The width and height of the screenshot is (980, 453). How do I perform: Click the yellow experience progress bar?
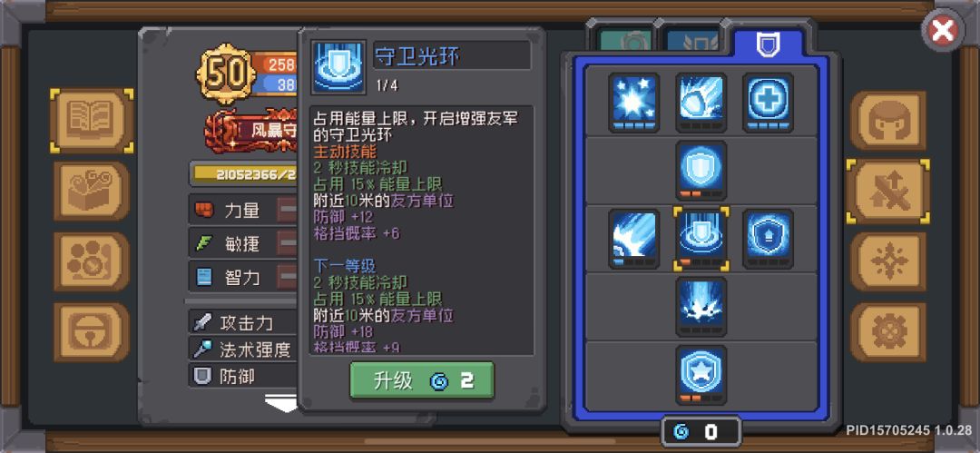(245, 174)
